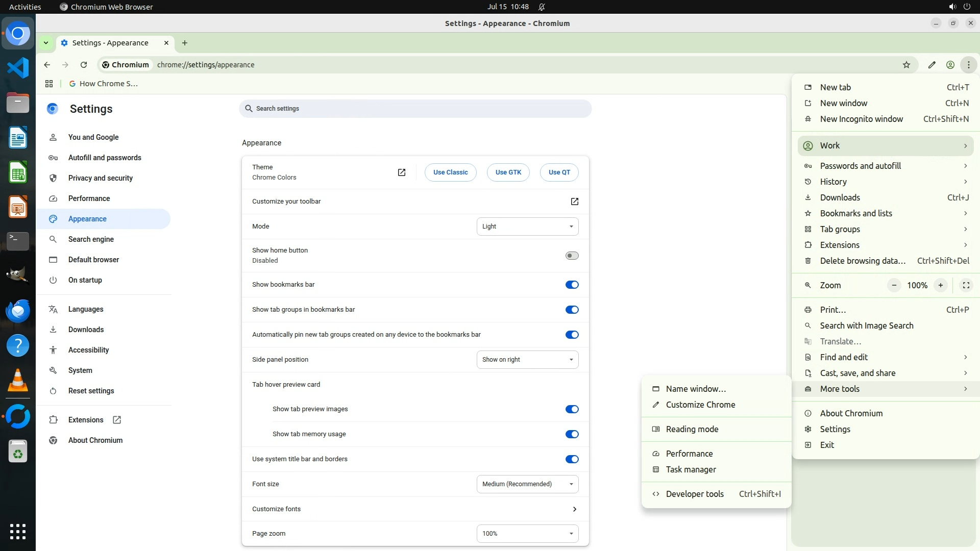This screenshot has width=980, height=551.
Task: Open Developer tools from the submenu
Action: 695,494
